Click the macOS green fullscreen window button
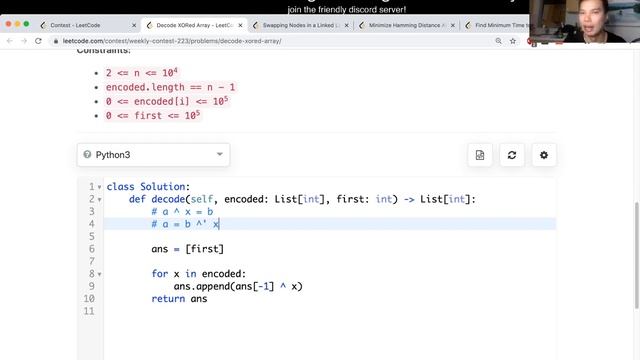This screenshot has width=640, height=360. click(x=26, y=24)
